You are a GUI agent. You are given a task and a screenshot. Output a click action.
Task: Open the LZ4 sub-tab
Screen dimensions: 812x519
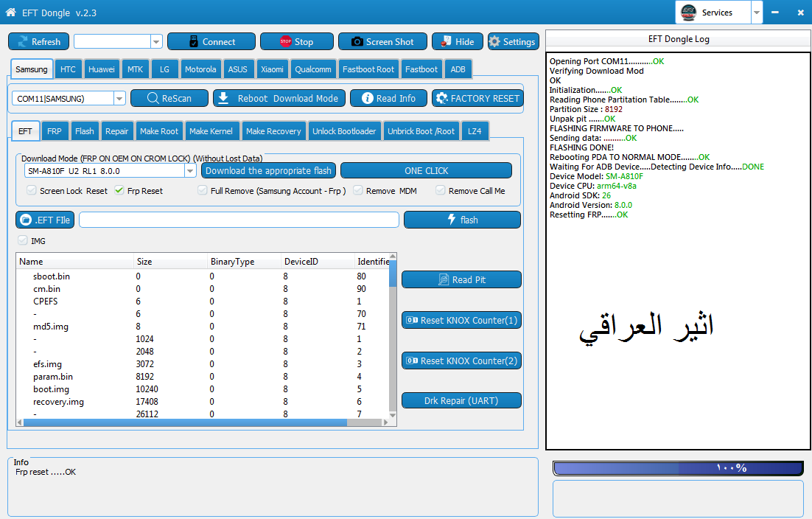click(x=475, y=131)
